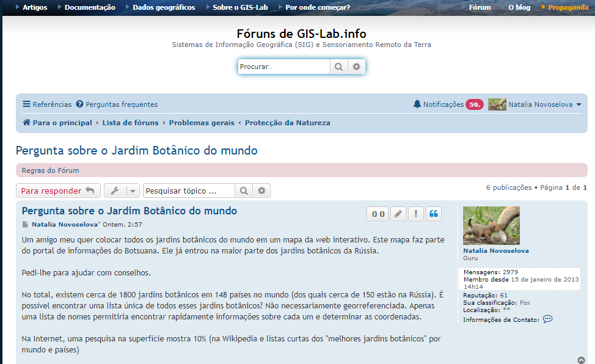The height and width of the screenshot is (364, 595).
Task: Click the scroll-to-top arrow icon
Action: (x=582, y=360)
